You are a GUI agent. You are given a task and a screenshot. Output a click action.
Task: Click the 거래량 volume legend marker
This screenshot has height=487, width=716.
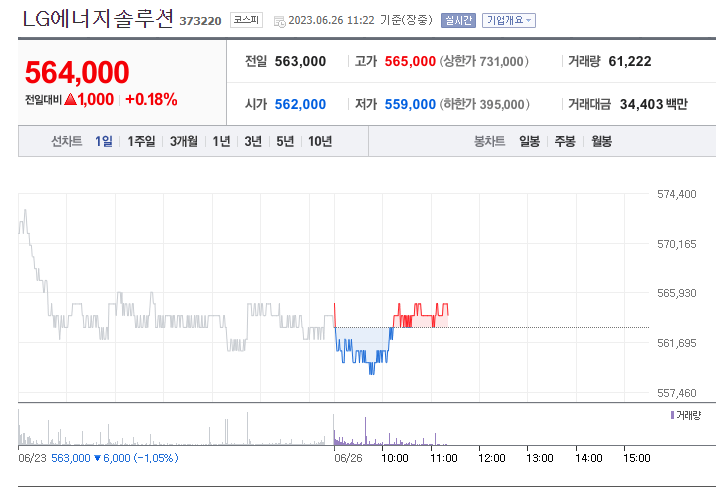(672, 415)
